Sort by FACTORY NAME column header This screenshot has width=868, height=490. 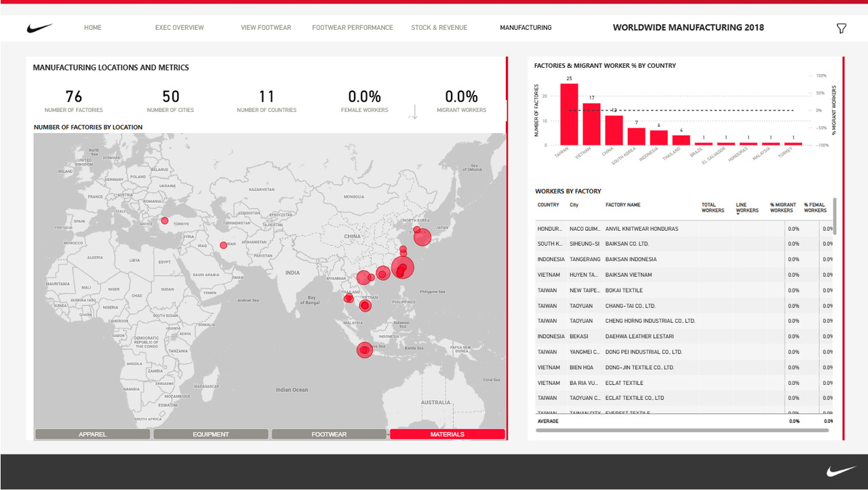tap(623, 205)
